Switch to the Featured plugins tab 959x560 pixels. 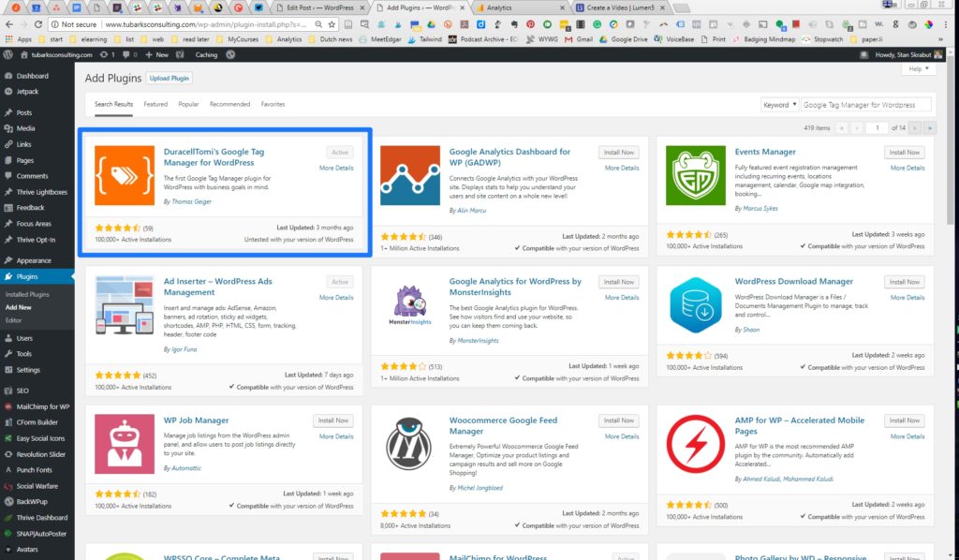click(x=155, y=104)
